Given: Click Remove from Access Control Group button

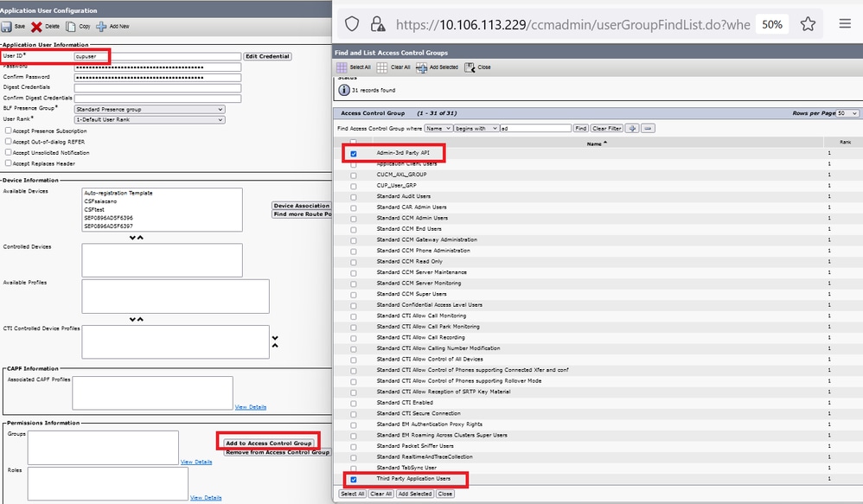Looking at the screenshot, I should [278, 452].
